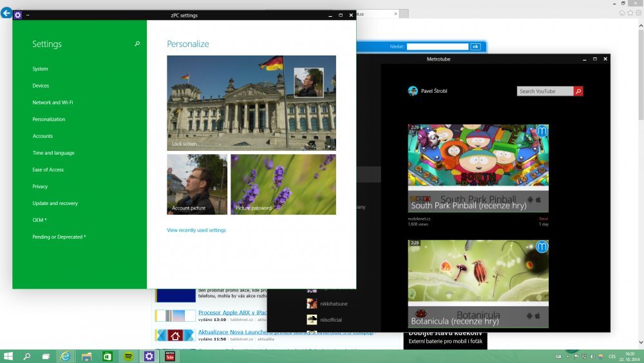Select nilsofficial in the Metrotube subscription list
This screenshot has height=363, width=644.
point(325,320)
